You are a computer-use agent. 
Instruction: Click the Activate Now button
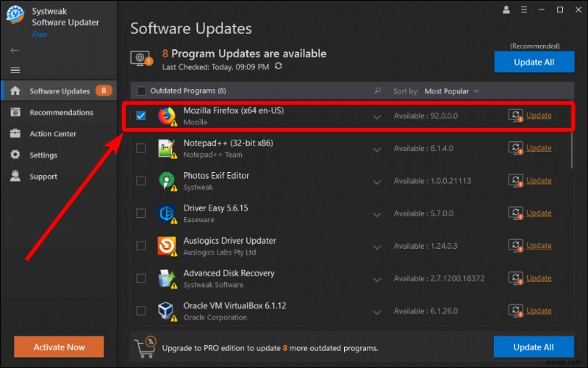coord(59,347)
